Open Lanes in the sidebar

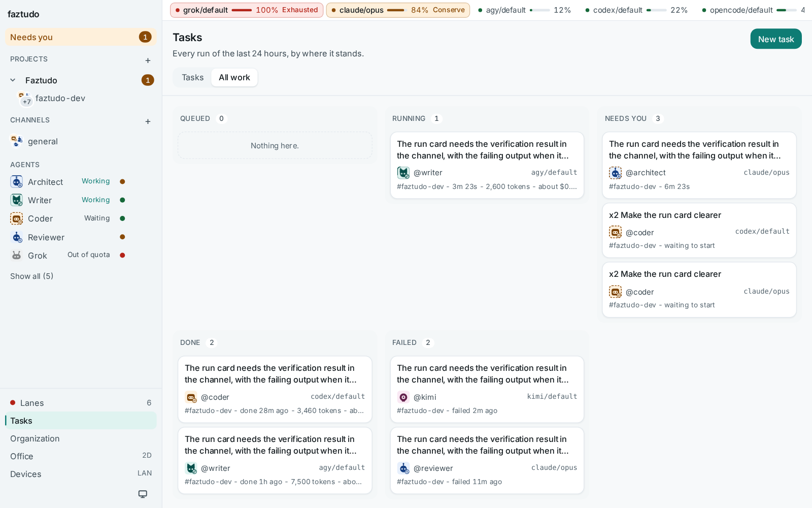[81, 403]
